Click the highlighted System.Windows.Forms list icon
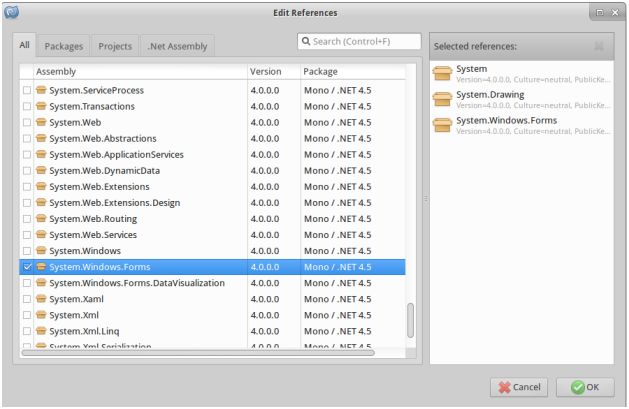 click(x=41, y=266)
